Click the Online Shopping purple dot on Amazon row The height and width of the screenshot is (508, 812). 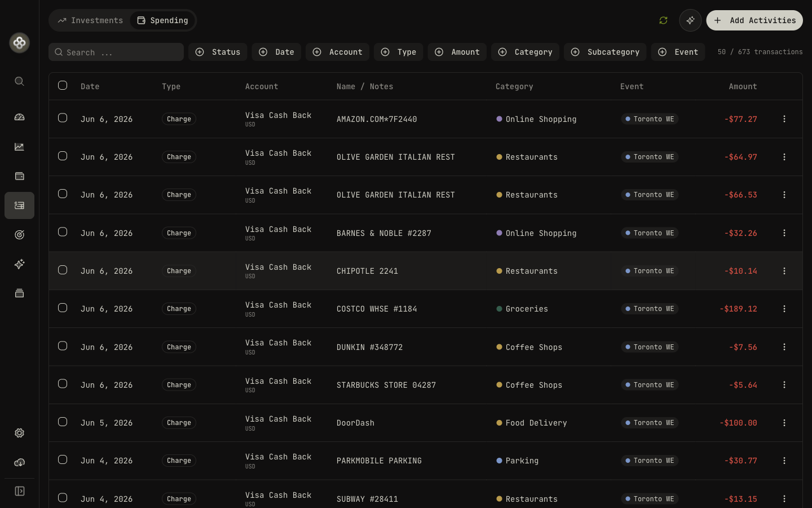coord(499,119)
